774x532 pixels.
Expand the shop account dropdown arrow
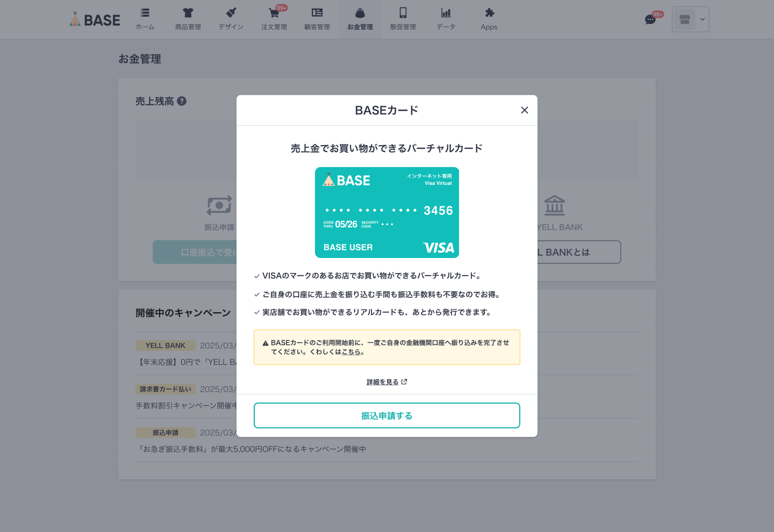(x=702, y=19)
